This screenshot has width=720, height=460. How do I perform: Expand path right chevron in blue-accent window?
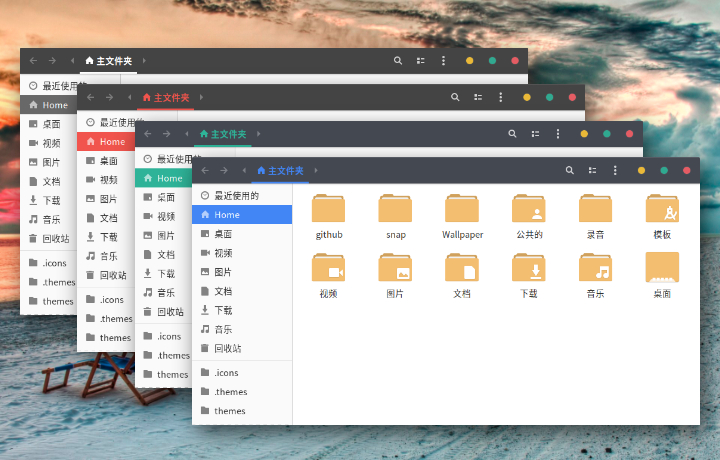point(316,170)
